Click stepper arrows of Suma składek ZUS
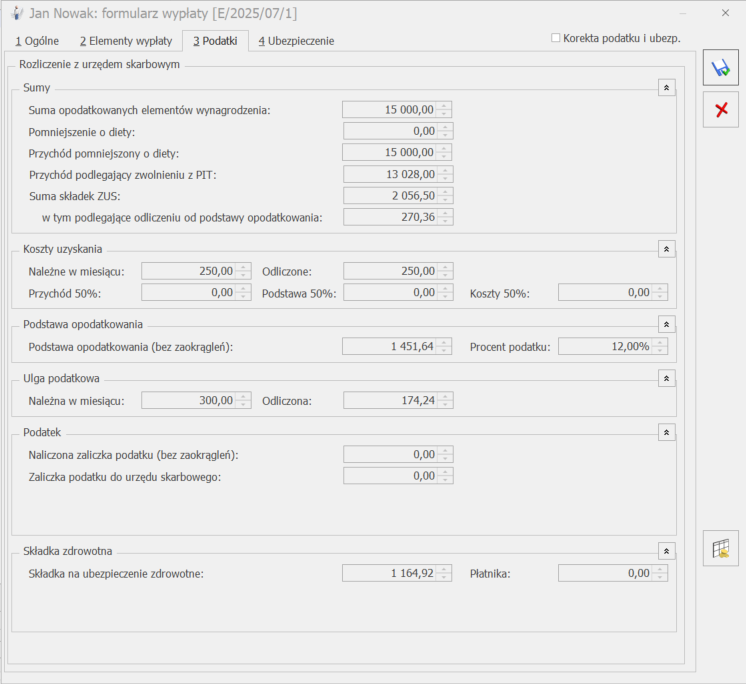The width and height of the screenshot is (746, 684). coord(445,196)
